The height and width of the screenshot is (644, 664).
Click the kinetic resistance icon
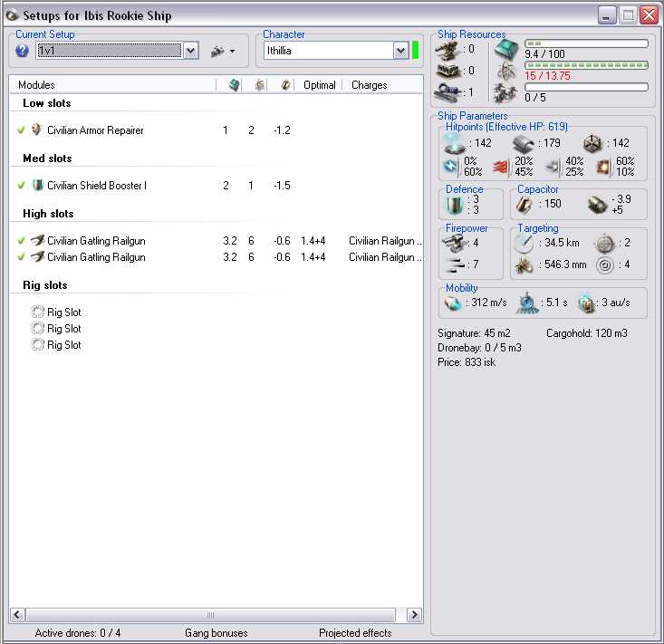pos(552,168)
